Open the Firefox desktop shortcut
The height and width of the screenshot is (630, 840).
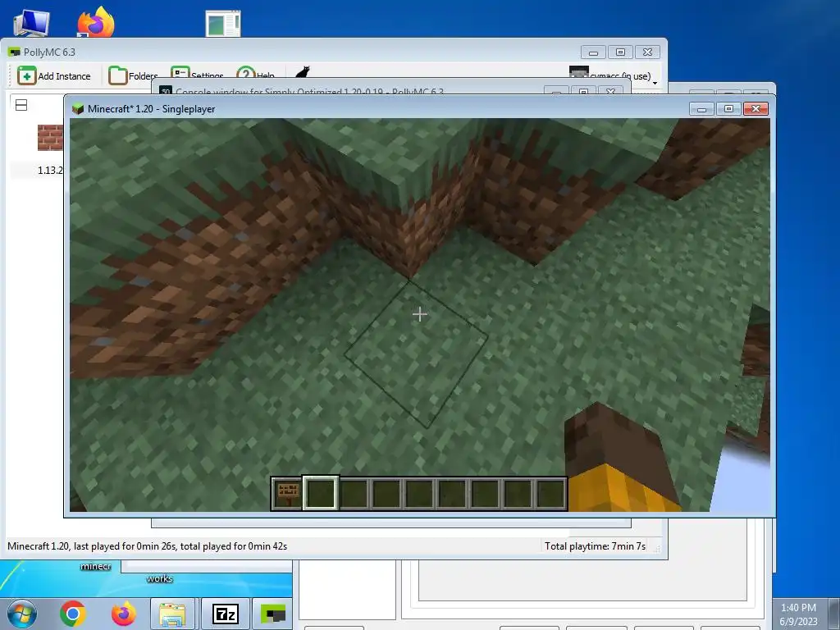97,22
